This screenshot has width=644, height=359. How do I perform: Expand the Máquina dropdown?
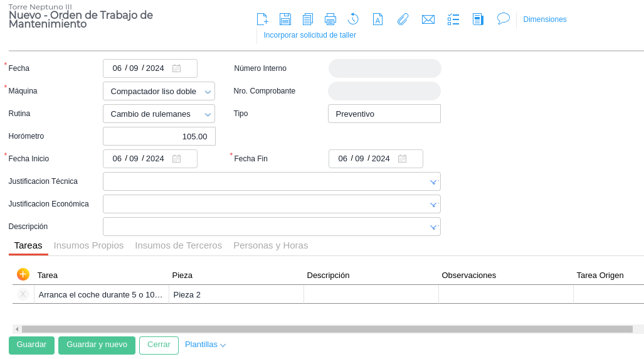click(208, 92)
